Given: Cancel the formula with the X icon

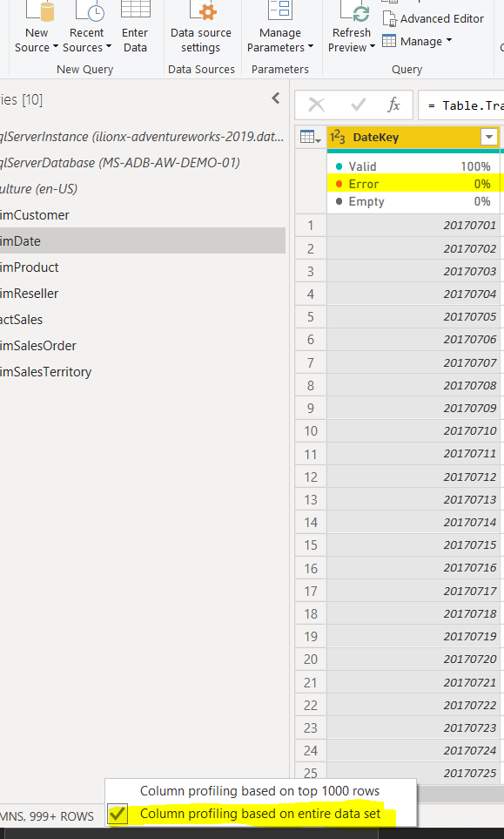Looking at the screenshot, I should pos(317,105).
